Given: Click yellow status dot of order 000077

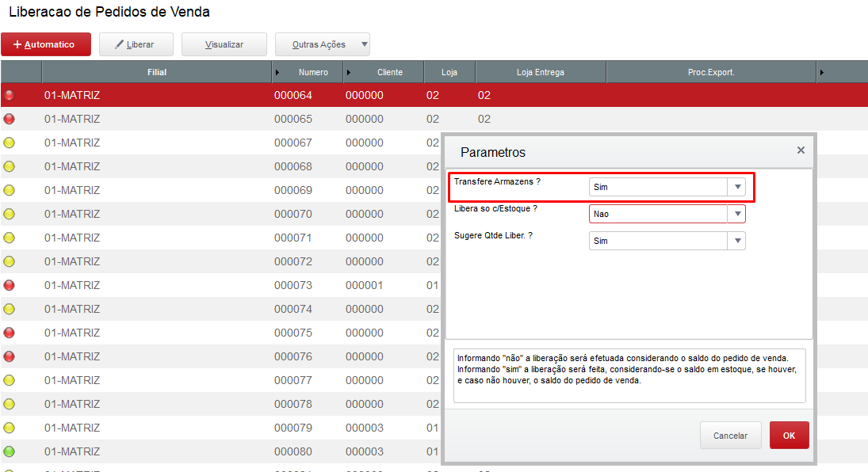Looking at the screenshot, I should coord(10,381).
